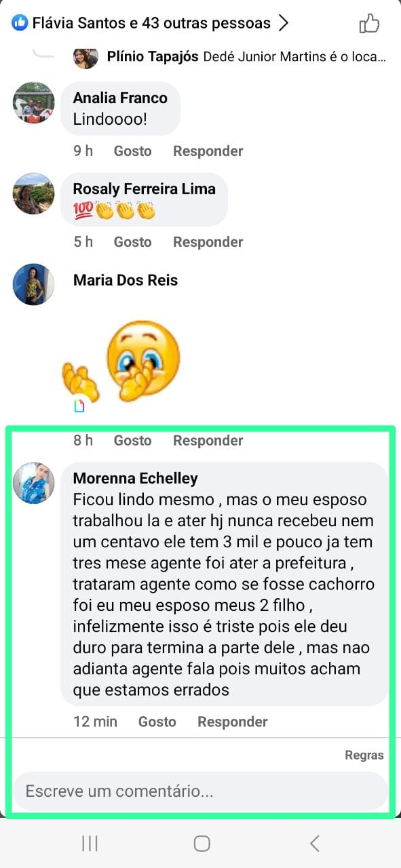Like Rosaly Ferreira Lima's comment
Viewport: 401px width, 868px height.
click(132, 241)
